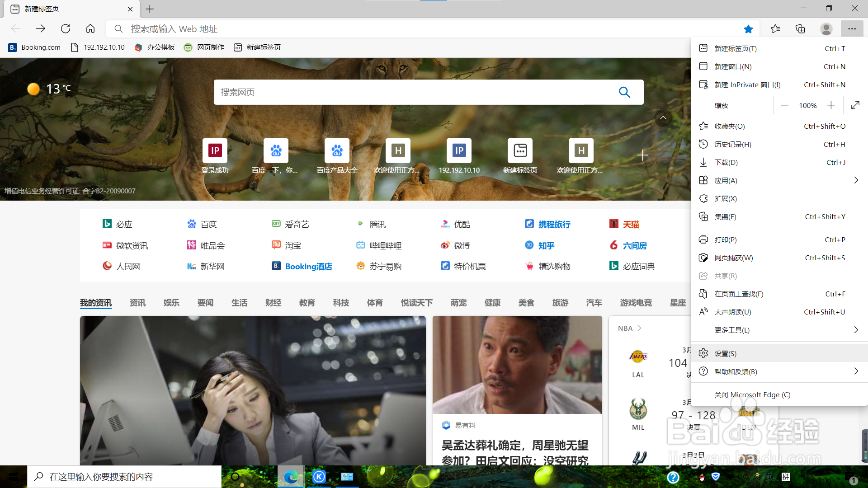Choose 网页捕获(W) from the menu
The height and width of the screenshot is (488, 868).
pos(779,258)
